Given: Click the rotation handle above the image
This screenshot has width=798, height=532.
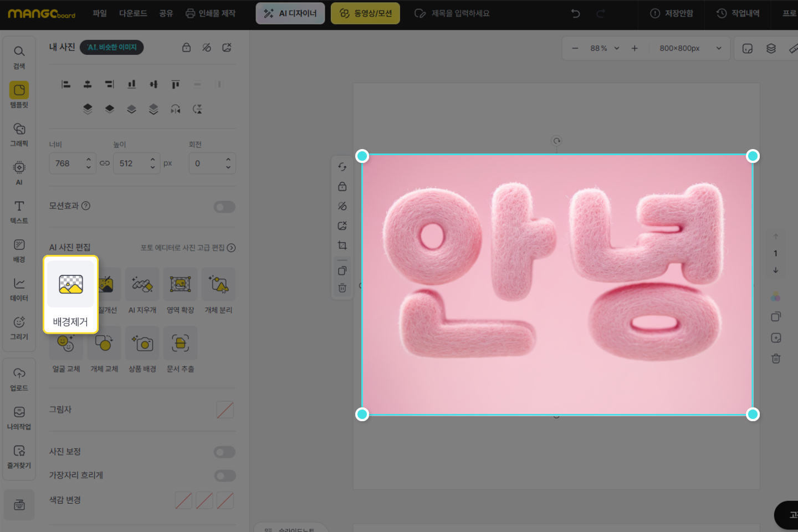Looking at the screenshot, I should click(x=557, y=141).
